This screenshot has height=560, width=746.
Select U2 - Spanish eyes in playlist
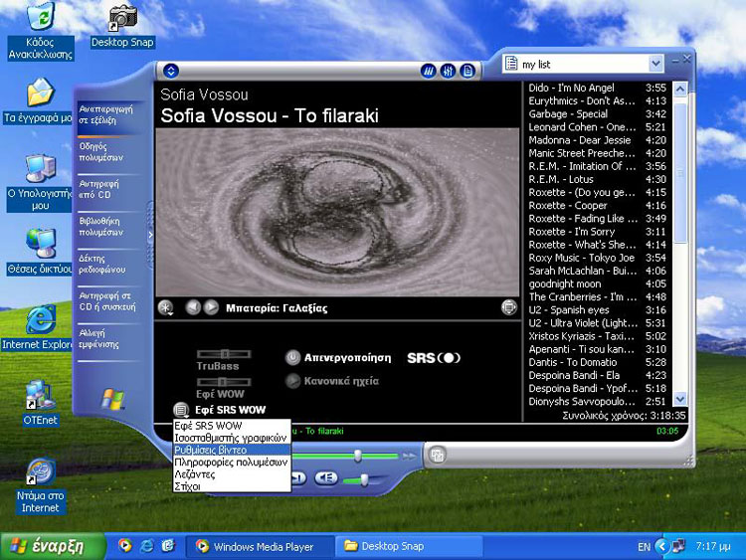point(598,309)
